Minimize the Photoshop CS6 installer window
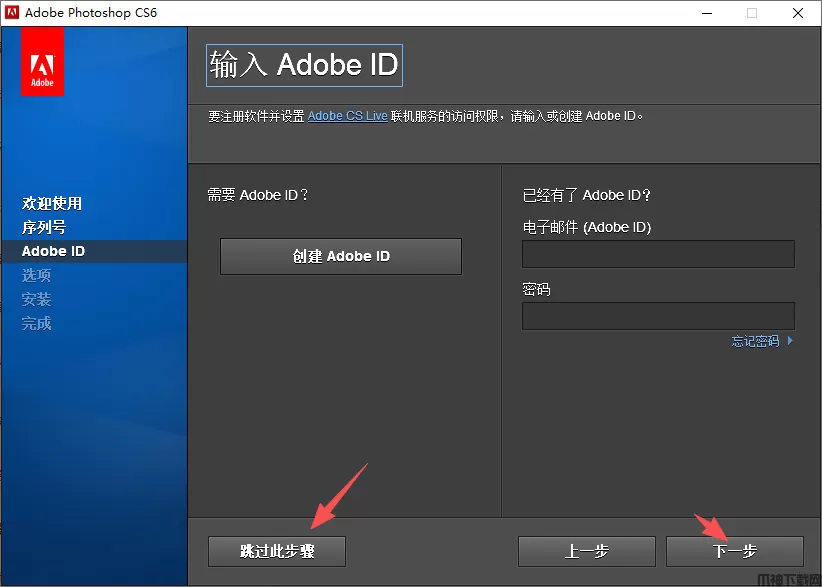 (706, 13)
